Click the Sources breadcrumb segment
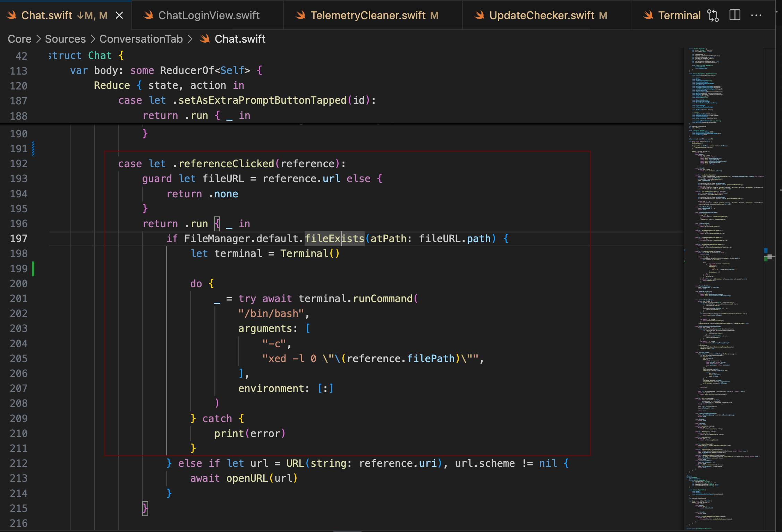 65,39
